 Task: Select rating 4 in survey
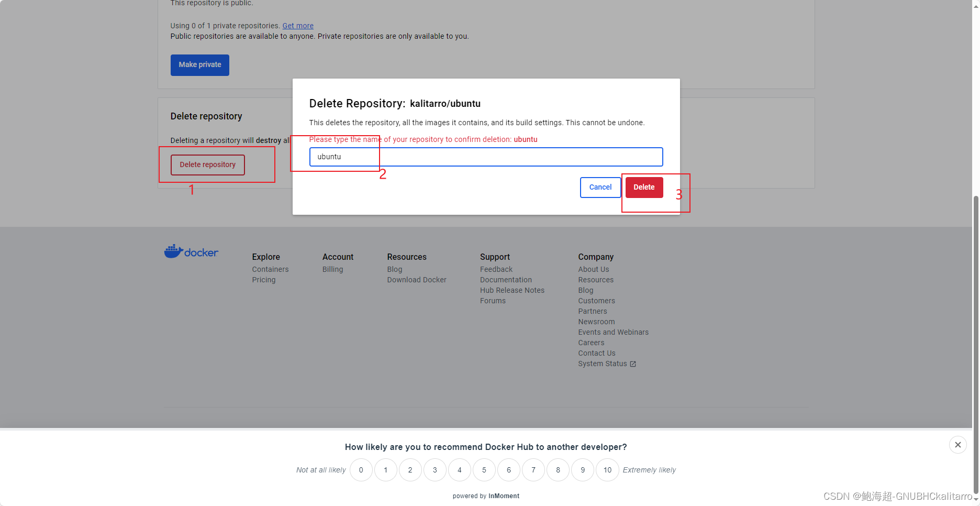click(460, 470)
